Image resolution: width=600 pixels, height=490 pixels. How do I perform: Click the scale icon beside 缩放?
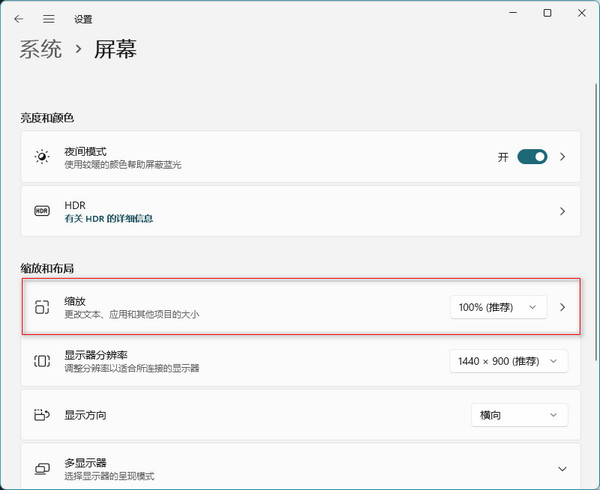(42, 307)
